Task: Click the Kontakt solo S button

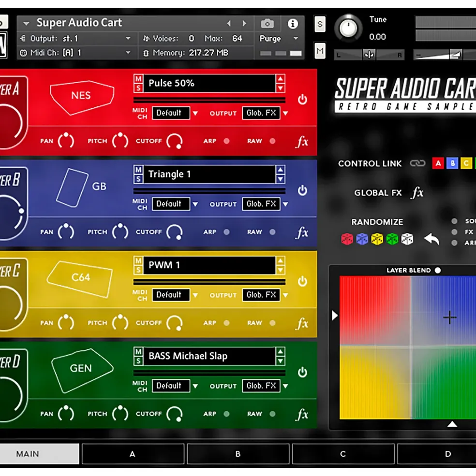Action: [320, 24]
